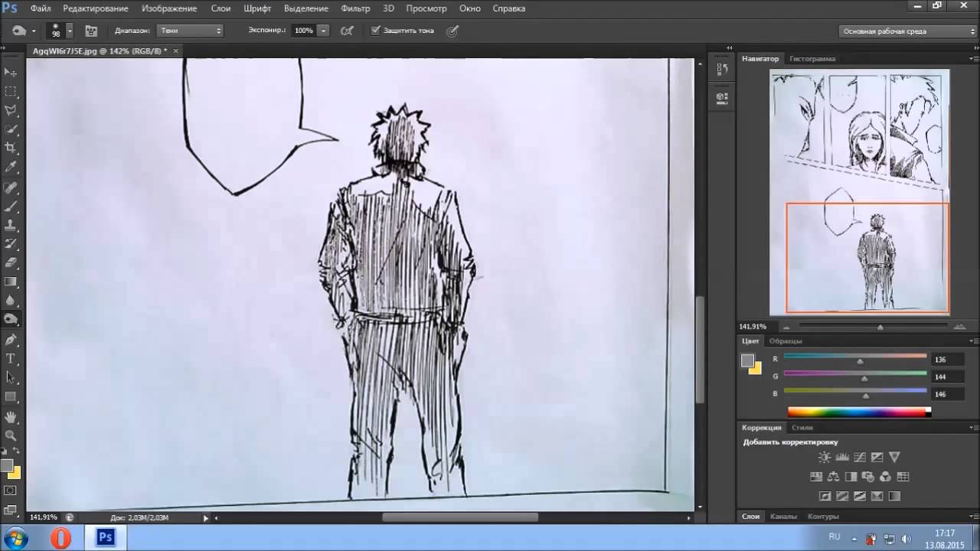This screenshot has height=551, width=980.
Task: Select the Rectangular Marquee tool
Action: tap(11, 91)
